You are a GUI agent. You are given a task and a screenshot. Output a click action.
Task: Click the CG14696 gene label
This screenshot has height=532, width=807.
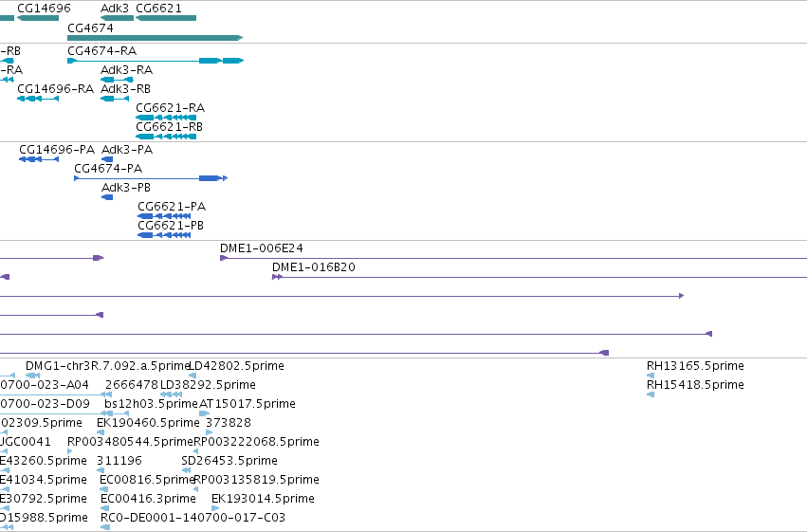pyautogui.click(x=44, y=9)
